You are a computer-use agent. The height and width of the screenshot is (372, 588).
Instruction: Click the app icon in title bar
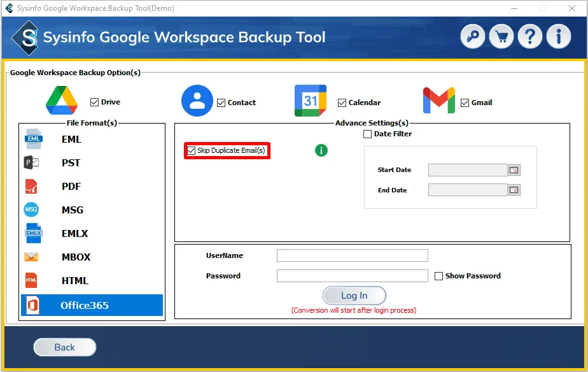(9, 8)
